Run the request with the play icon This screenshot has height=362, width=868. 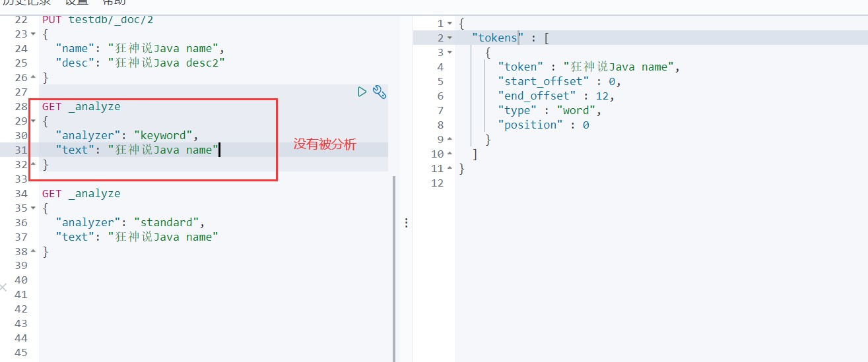click(x=362, y=92)
